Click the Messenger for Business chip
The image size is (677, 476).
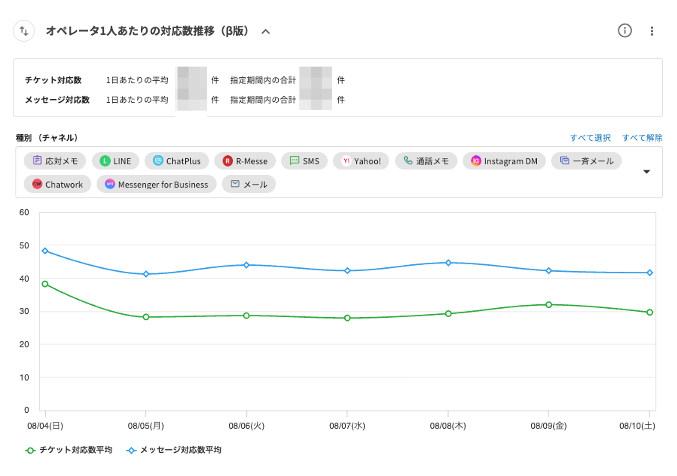[157, 184]
